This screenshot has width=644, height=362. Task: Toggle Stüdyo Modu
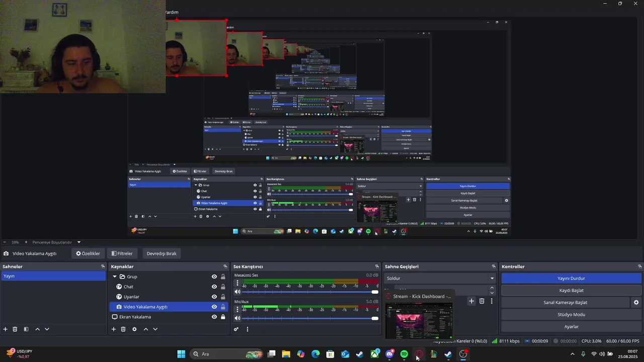tap(571, 315)
